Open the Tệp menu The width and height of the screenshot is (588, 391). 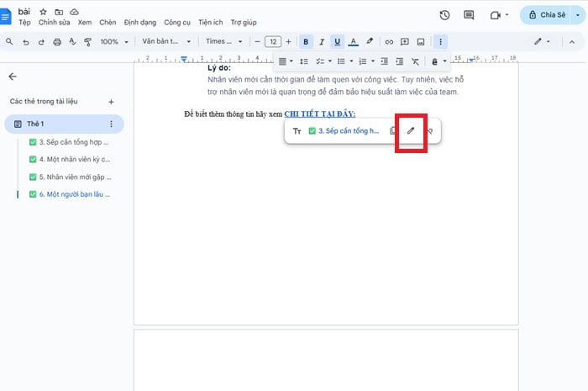pos(24,23)
